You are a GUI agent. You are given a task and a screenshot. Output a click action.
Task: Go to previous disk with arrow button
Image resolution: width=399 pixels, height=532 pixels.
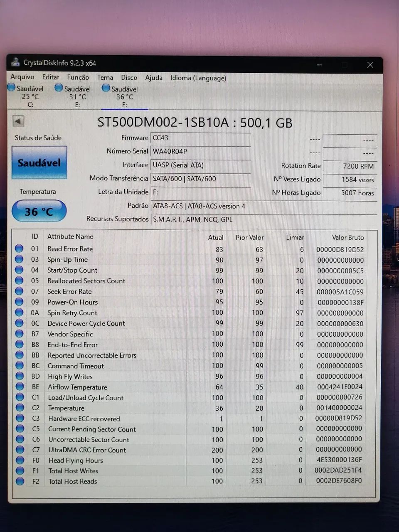18,121
